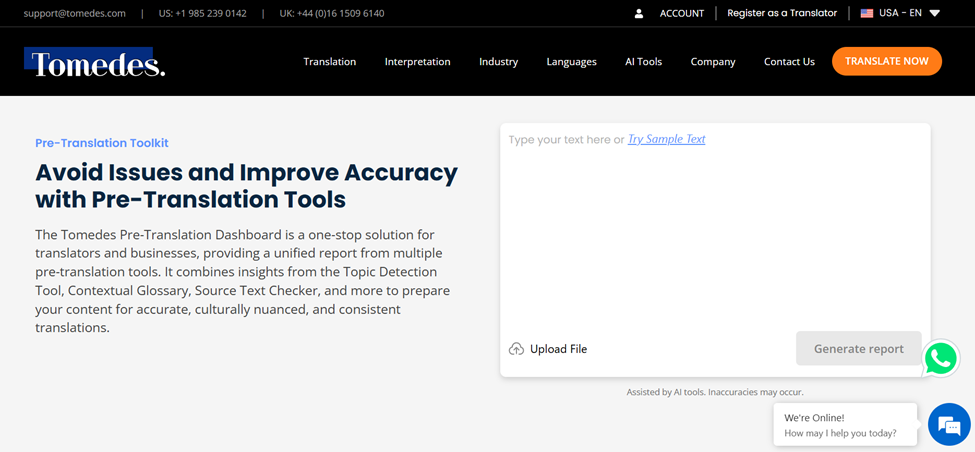The image size is (975, 452).
Task: Click the Generate report button
Action: tap(859, 348)
